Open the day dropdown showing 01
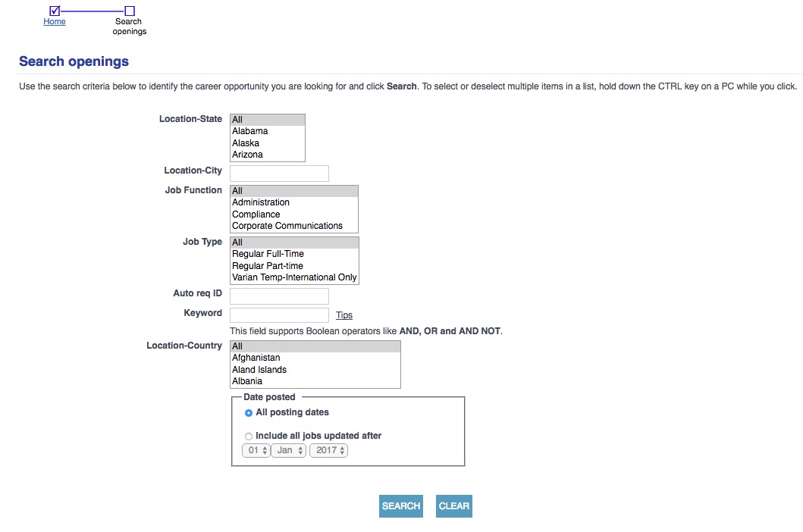Viewport: 803px width, 532px height. [x=256, y=450]
